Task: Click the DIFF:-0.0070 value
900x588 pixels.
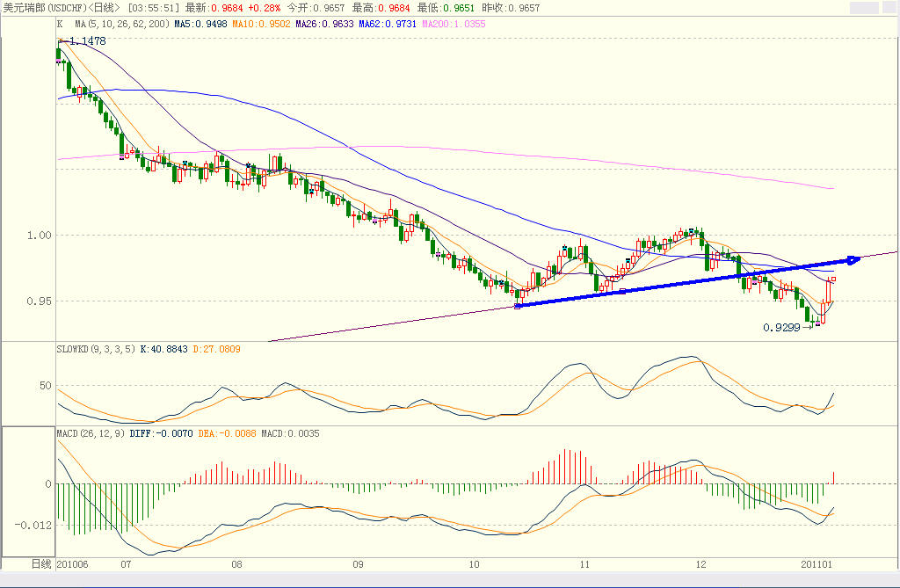Action: coord(161,433)
